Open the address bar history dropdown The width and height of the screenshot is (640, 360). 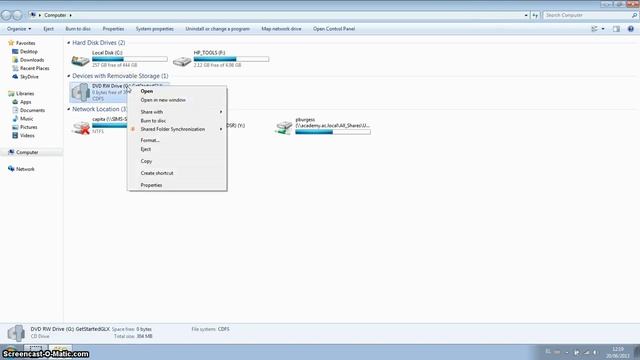(526, 15)
